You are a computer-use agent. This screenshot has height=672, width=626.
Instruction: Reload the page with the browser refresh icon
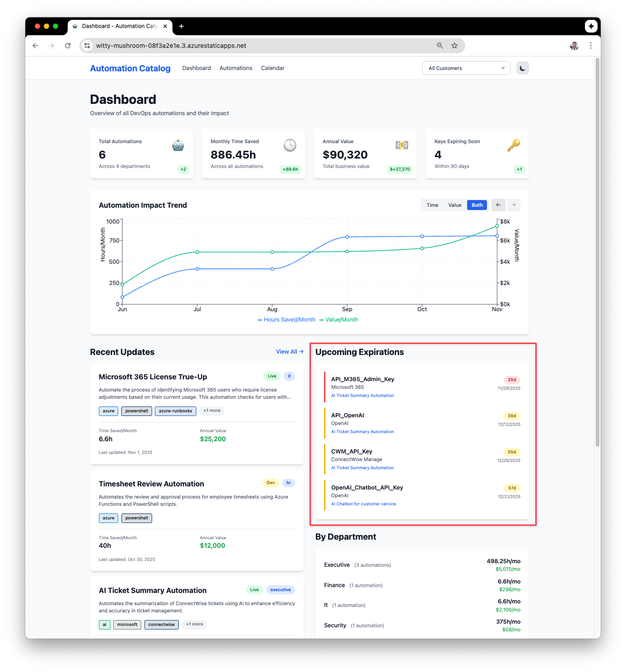point(68,46)
